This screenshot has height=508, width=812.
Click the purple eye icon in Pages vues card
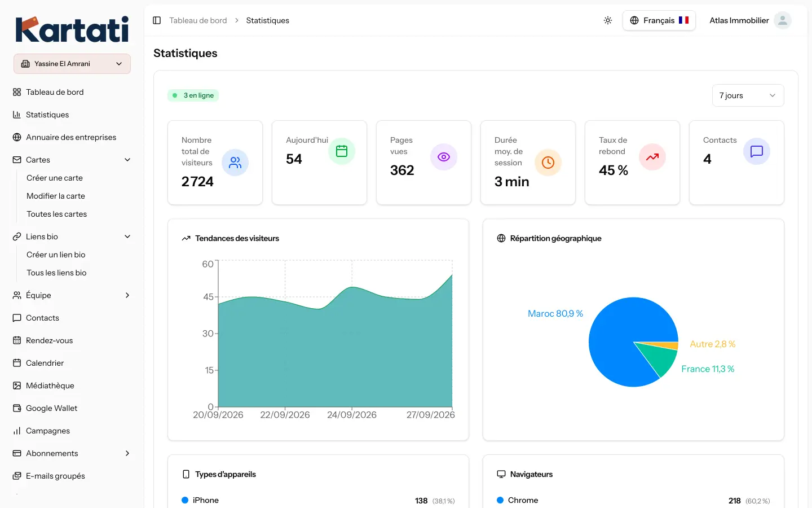pos(444,157)
